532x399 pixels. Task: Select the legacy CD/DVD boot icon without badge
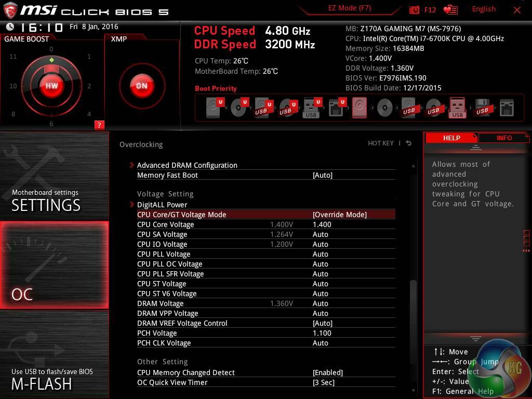click(385, 108)
